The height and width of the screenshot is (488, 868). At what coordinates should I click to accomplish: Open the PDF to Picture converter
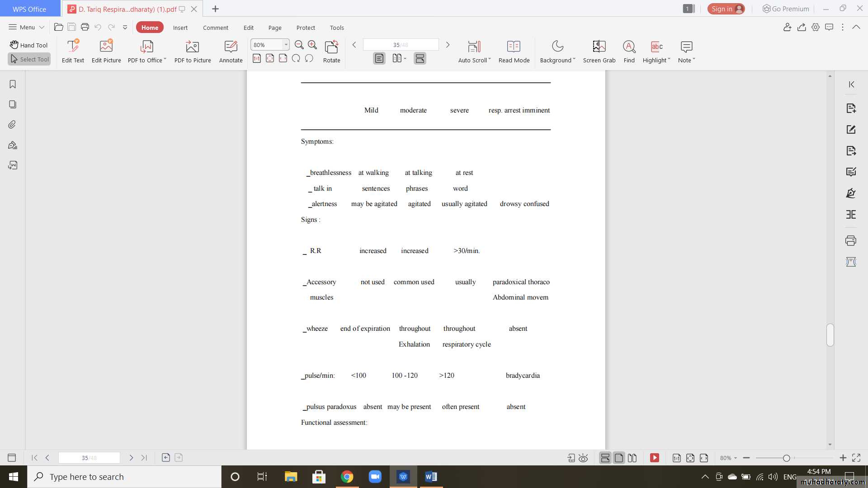192,47
